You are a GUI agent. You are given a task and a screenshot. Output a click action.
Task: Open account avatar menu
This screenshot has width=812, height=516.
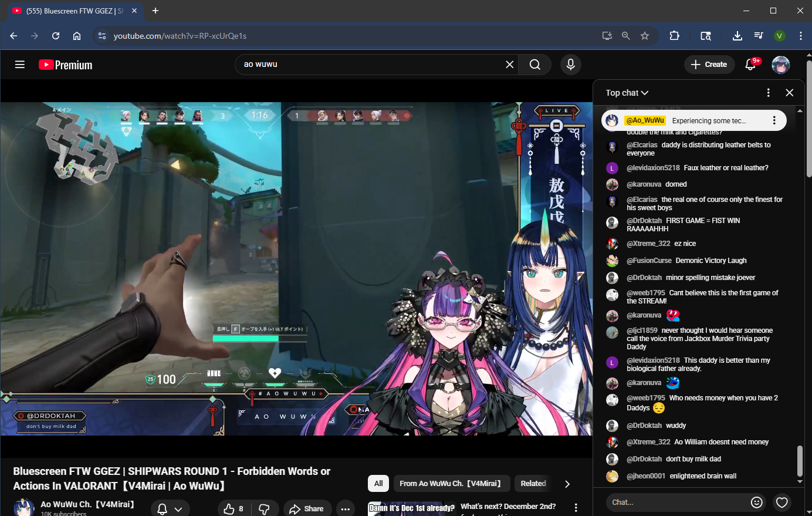tap(780, 65)
